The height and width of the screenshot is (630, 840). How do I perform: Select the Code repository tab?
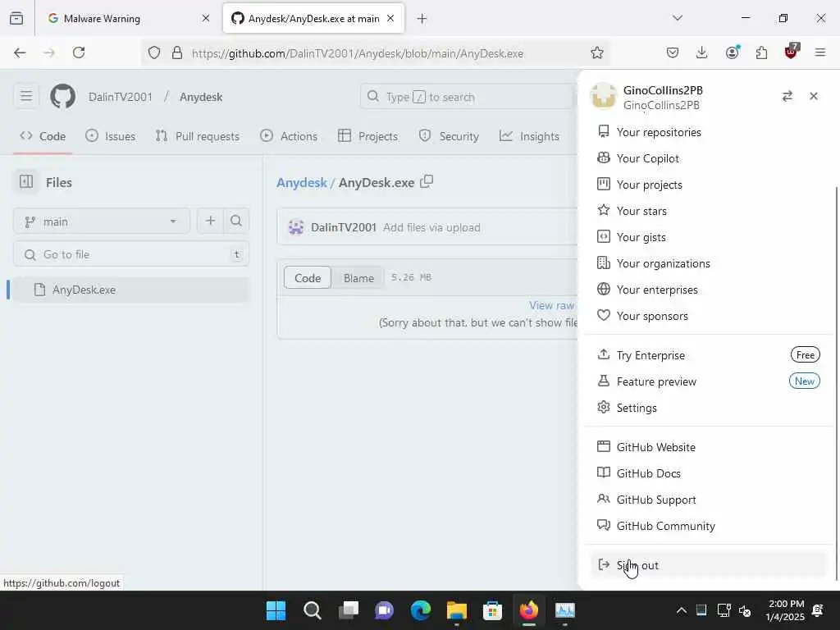[x=43, y=136]
